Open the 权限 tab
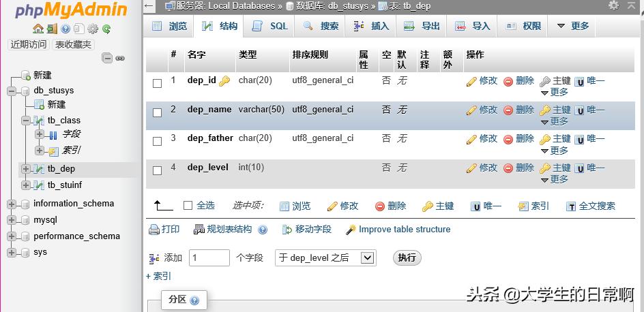The image size is (644, 312). coord(523,27)
